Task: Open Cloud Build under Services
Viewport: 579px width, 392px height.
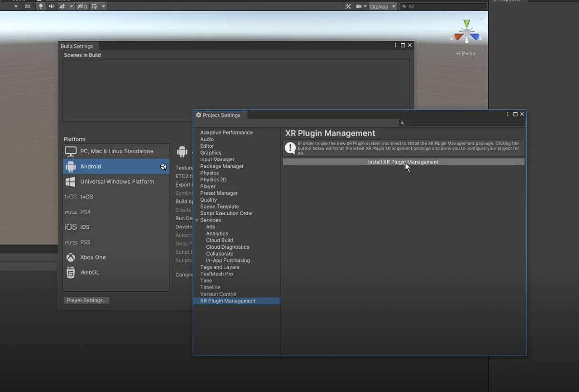Action: click(x=220, y=240)
